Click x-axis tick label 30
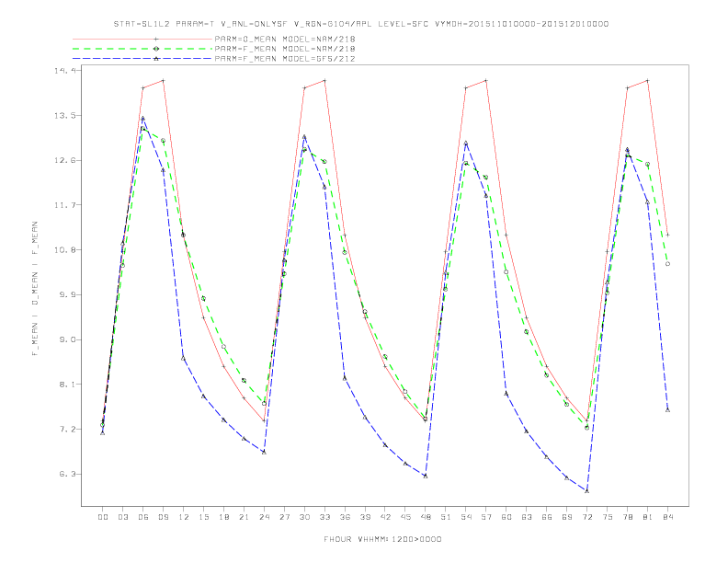The height and width of the screenshot is (563, 728). pos(304,517)
